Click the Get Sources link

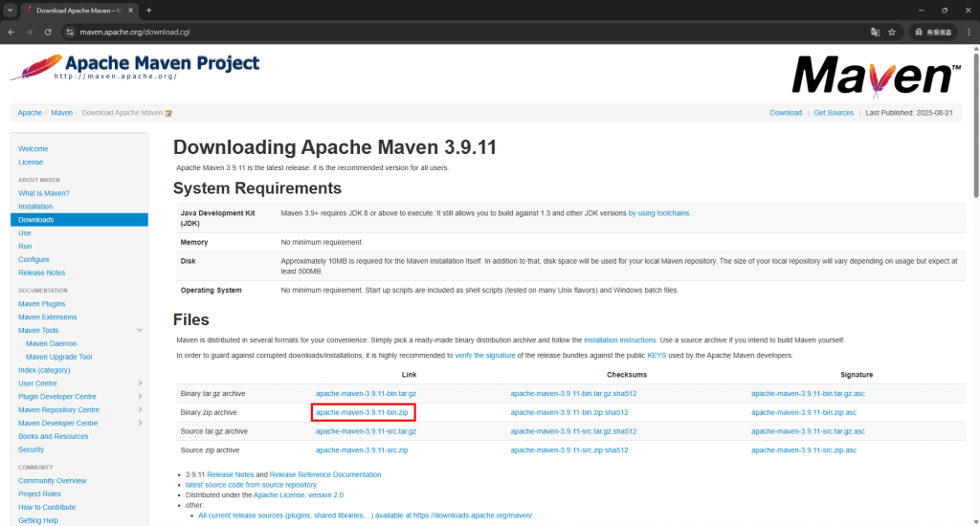[x=834, y=113]
